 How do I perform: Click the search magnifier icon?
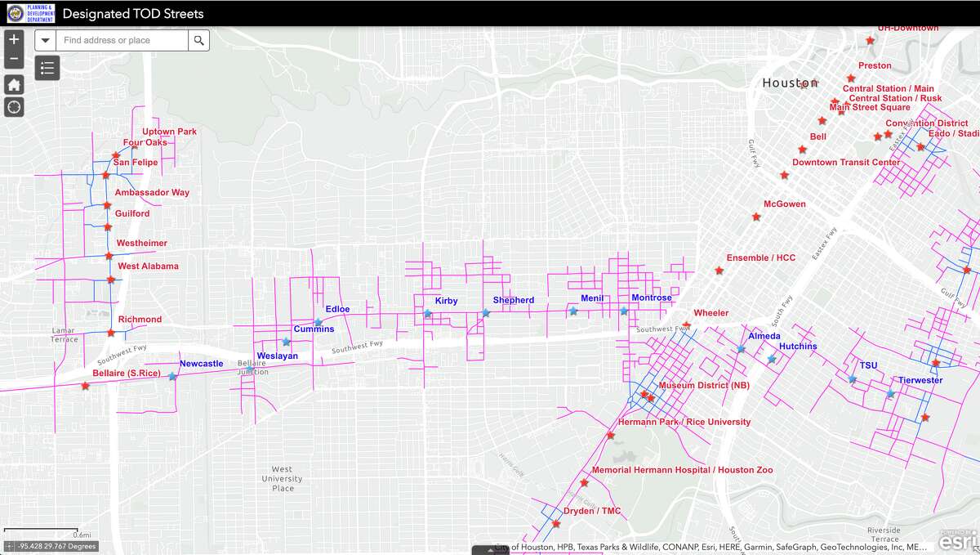click(198, 39)
